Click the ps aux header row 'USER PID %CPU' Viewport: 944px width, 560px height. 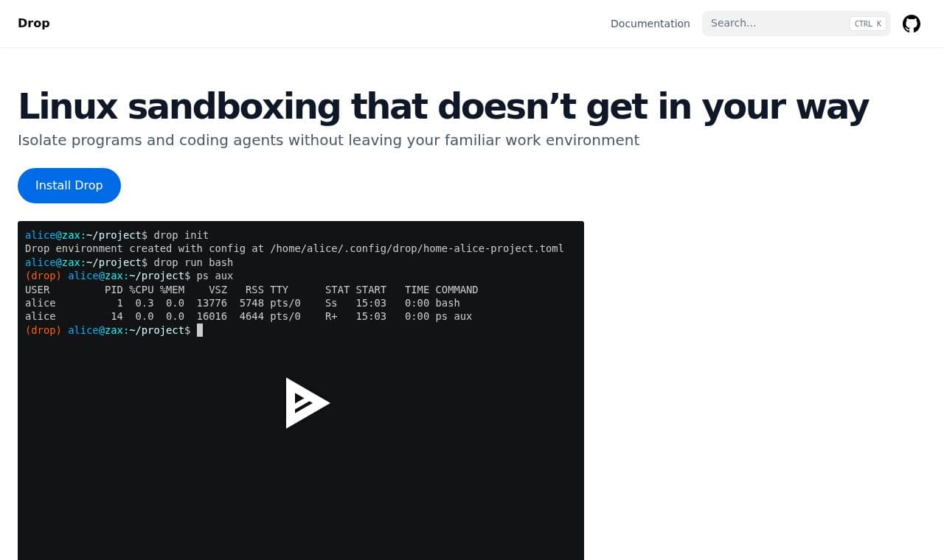251,290
